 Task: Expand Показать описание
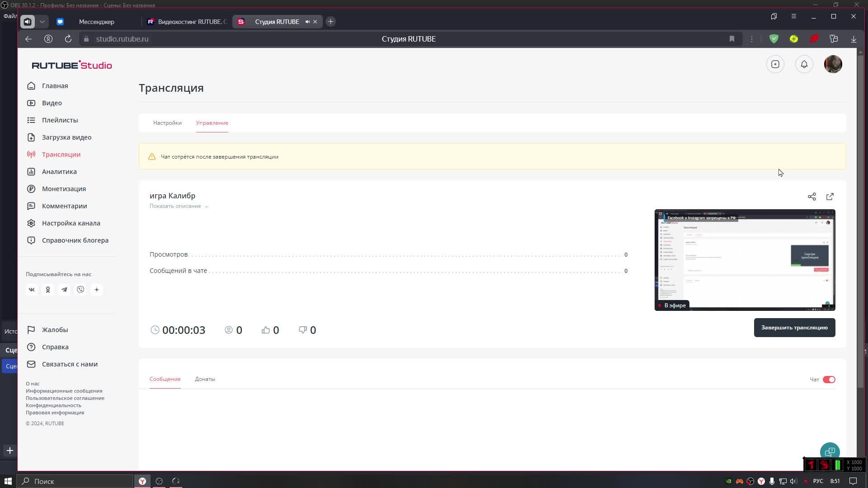(x=179, y=206)
